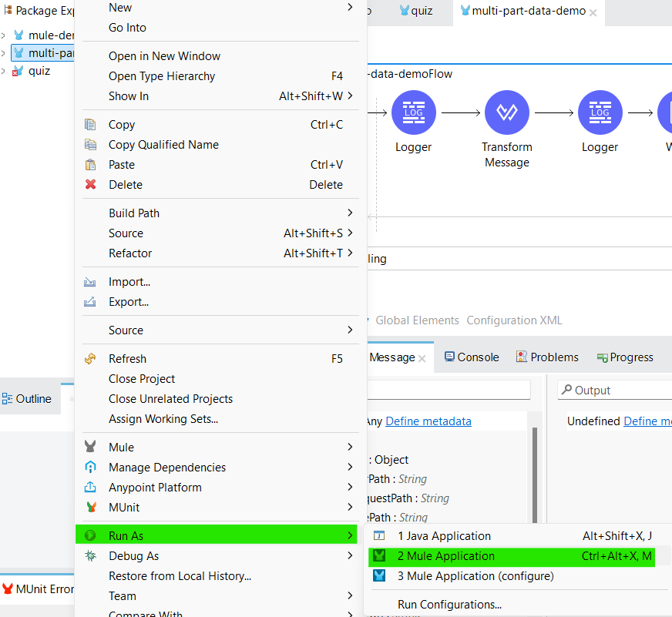672x617 pixels.
Task: Click the Mule Application (configure) icon
Action: tap(379, 576)
